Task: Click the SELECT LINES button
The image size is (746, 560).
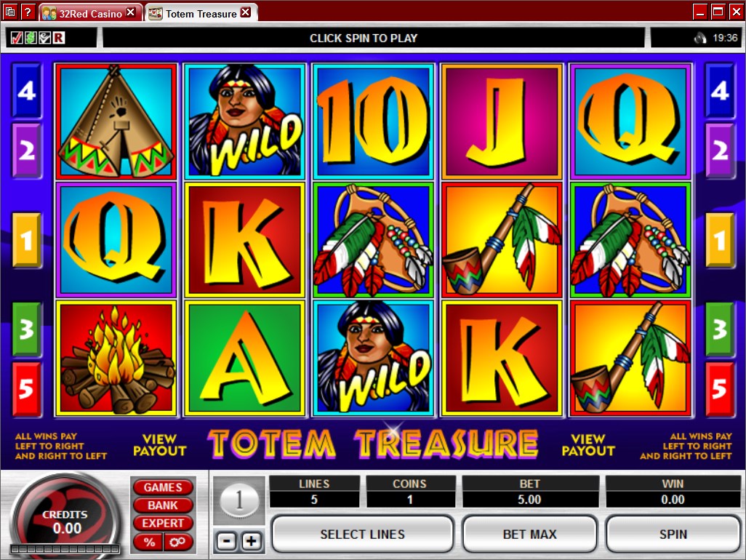Action: point(363,535)
